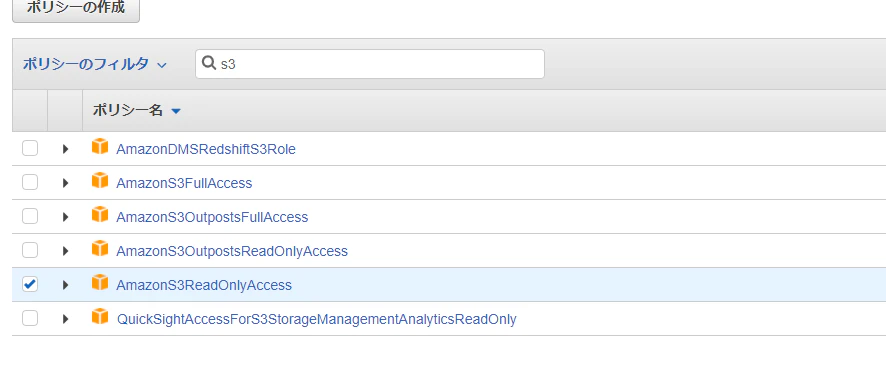
Task: Expand the QuickSightAccessForS3StorageManagementAnalyticsReadOnly row
Action: tap(66, 319)
